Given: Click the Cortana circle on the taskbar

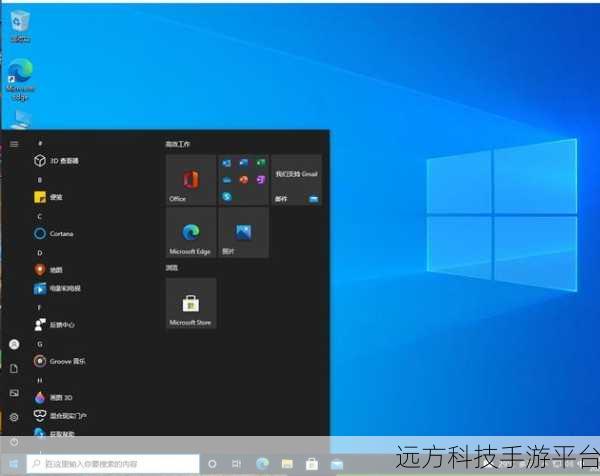Looking at the screenshot, I should click(x=212, y=464).
